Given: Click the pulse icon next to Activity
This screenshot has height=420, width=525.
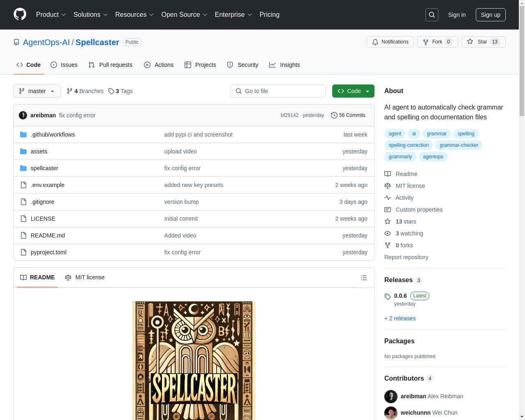Looking at the screenshot, I should pyautogui.click(x=388, y=198).
